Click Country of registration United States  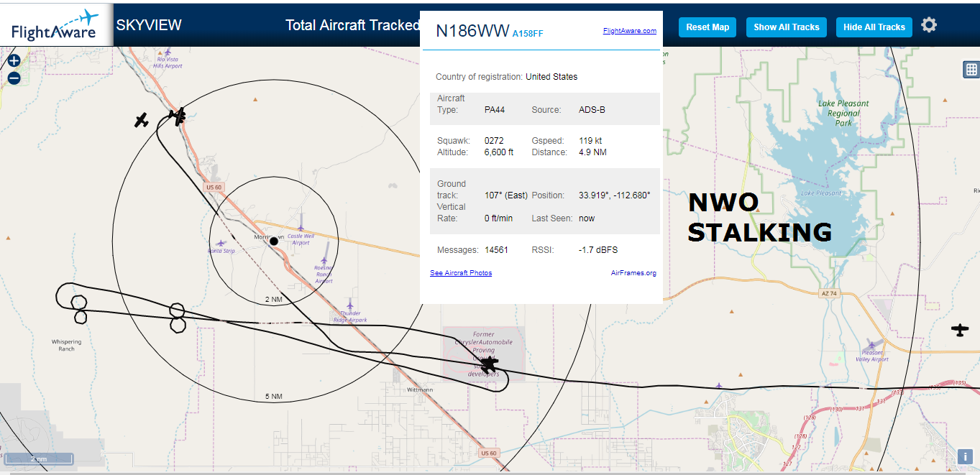[x=506, y=77]
